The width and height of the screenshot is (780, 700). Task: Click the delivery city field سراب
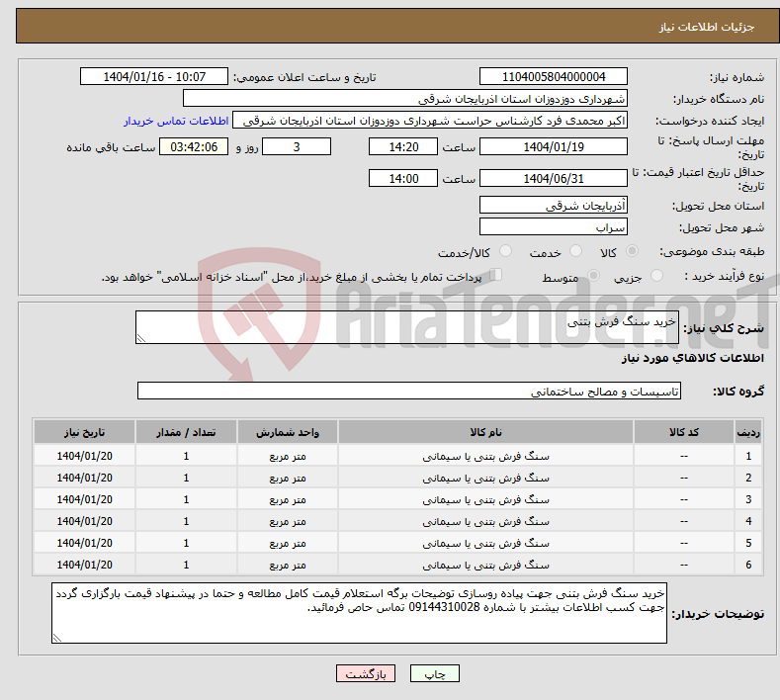pos(554,226)
